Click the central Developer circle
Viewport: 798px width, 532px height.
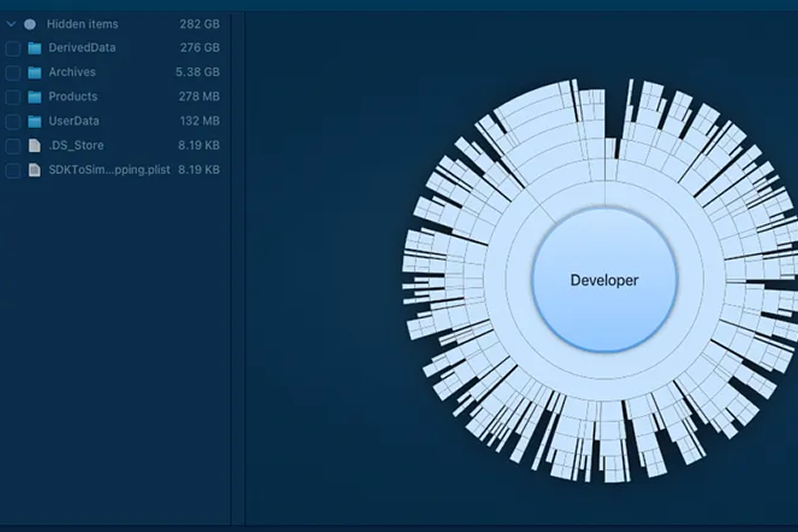[x=604, y=280]
